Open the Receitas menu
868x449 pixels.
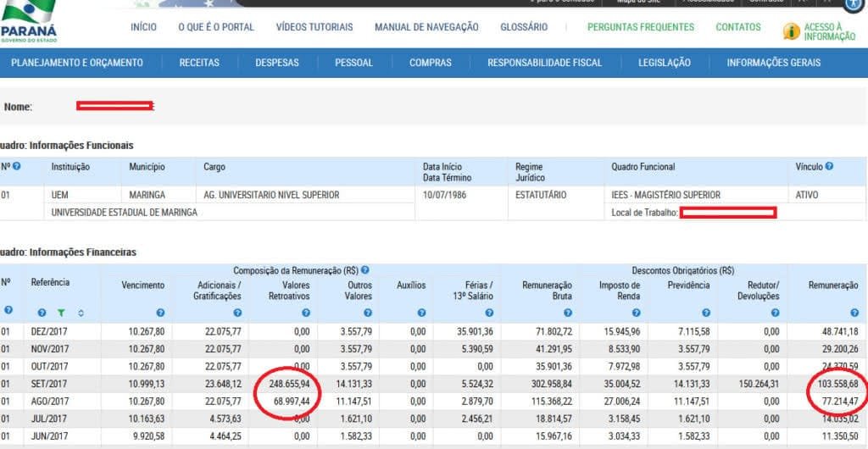tap(199, 63)
